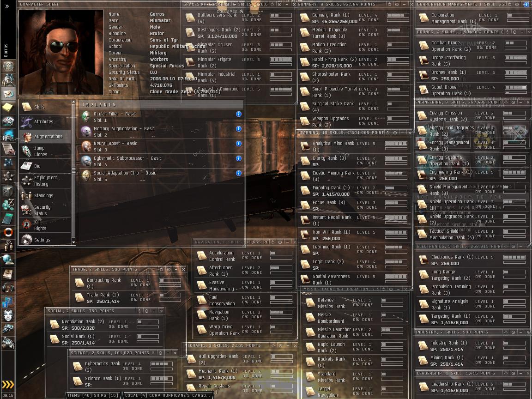532x399 pixels.
Task: Show info for Neural Boost - Basic implant
Action: point(239,144)
